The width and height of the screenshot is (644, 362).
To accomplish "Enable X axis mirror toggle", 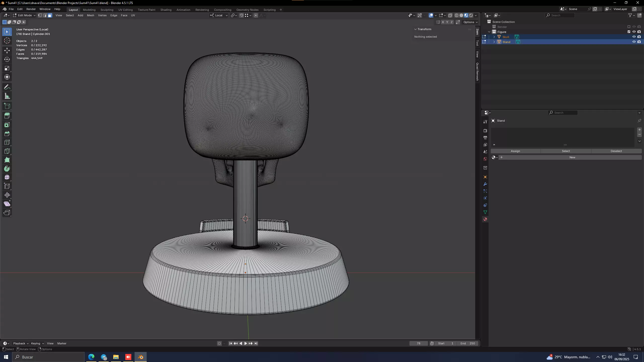I will (443, 22).
